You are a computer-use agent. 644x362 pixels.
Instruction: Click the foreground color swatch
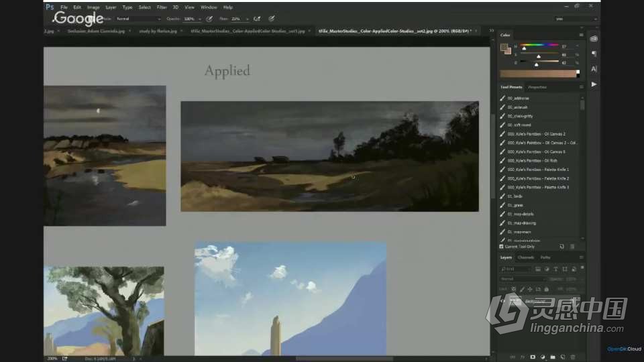[504, 48]
